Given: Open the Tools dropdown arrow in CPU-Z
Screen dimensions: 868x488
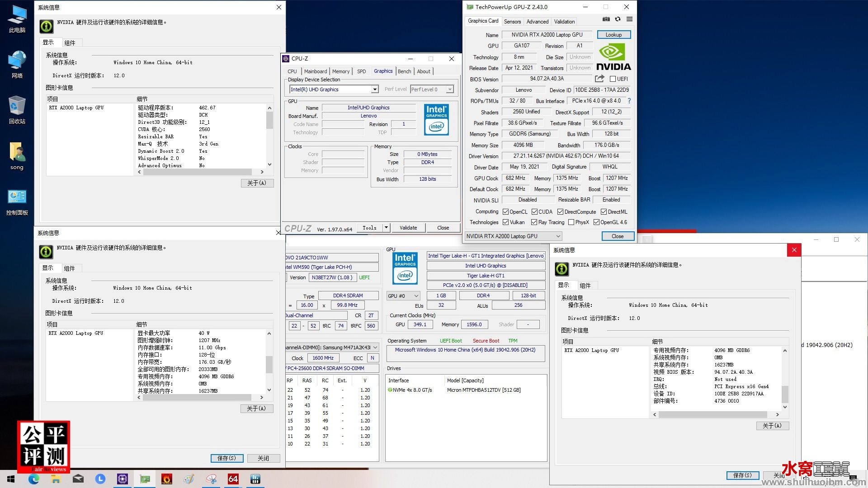Looking at the screenshot, I should coord(386,228).
